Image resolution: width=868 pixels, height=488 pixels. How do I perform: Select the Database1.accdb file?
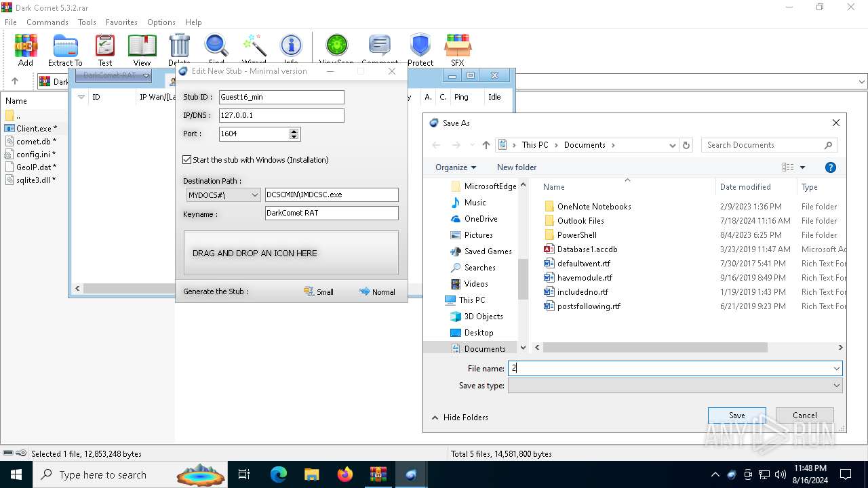coord(587,249)
